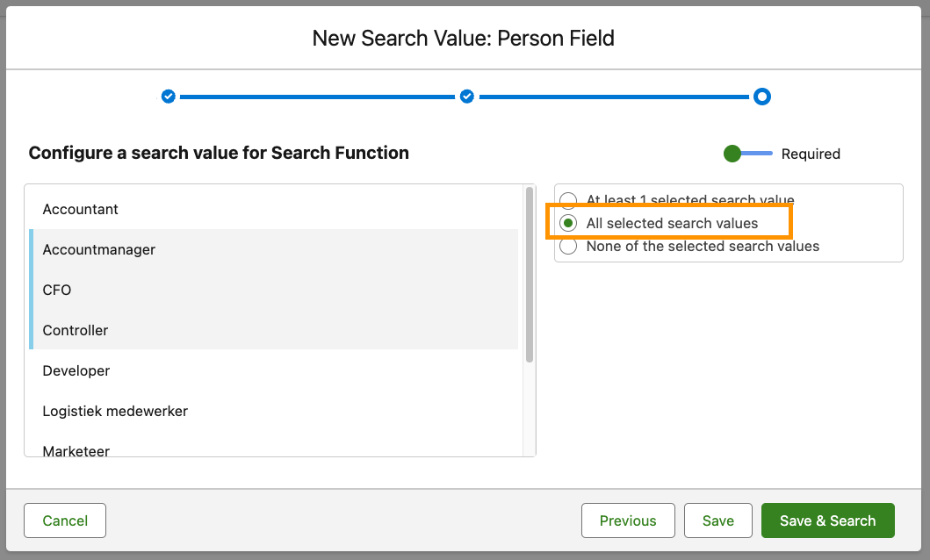Image resolution: width=930 pixels, height=560 pixels.
Task: Pick Developer from the function list
Action: click(x=76, y=370)
